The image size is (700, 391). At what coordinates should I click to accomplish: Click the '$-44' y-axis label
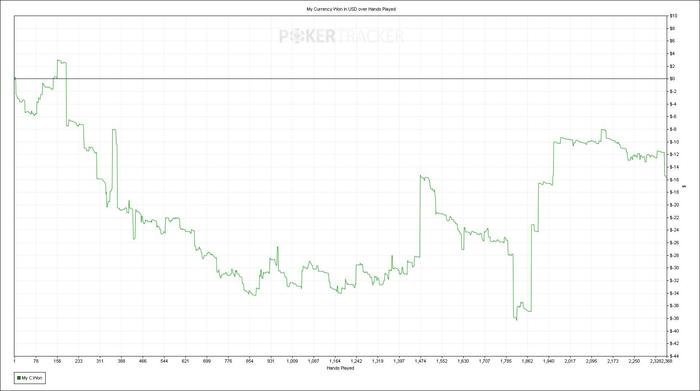[674, 356]
